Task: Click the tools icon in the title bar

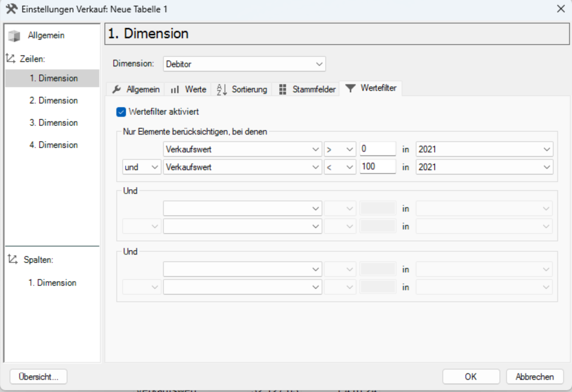Action: (11, 9)
